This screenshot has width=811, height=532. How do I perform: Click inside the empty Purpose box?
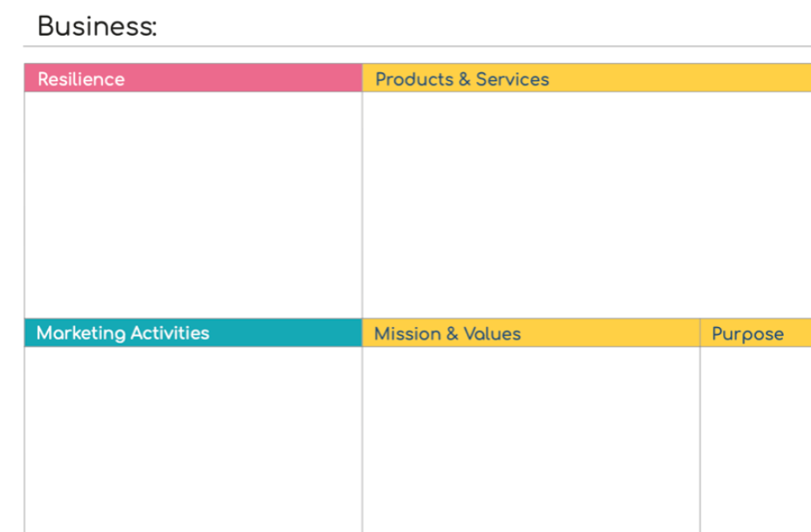coord(756,440)
